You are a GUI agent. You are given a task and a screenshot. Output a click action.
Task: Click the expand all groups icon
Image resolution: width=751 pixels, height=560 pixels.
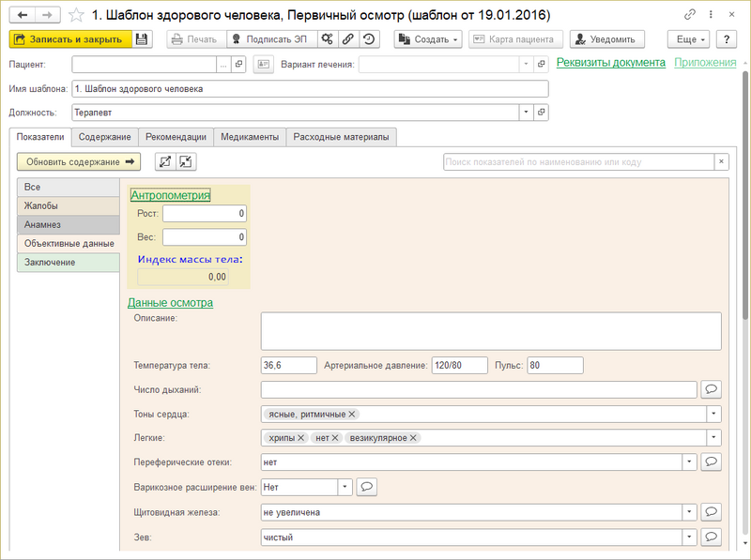pyautogui.click(x=165, y=161)
